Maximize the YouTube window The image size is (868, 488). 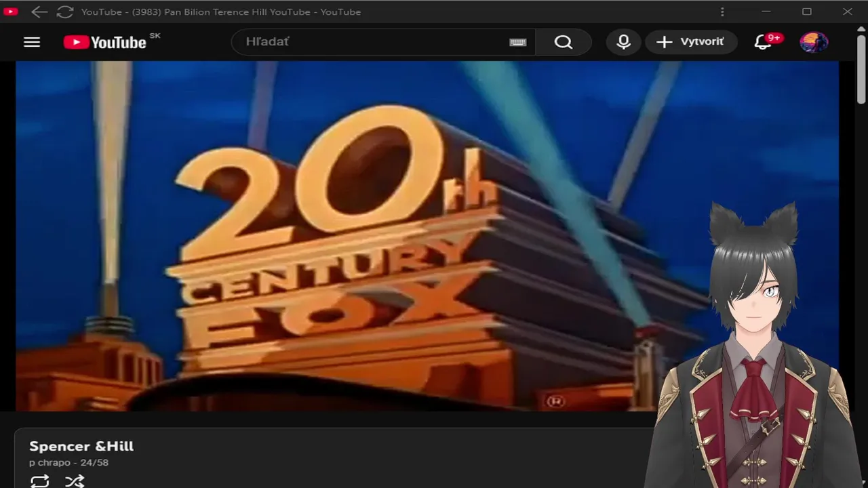point(807,12)
